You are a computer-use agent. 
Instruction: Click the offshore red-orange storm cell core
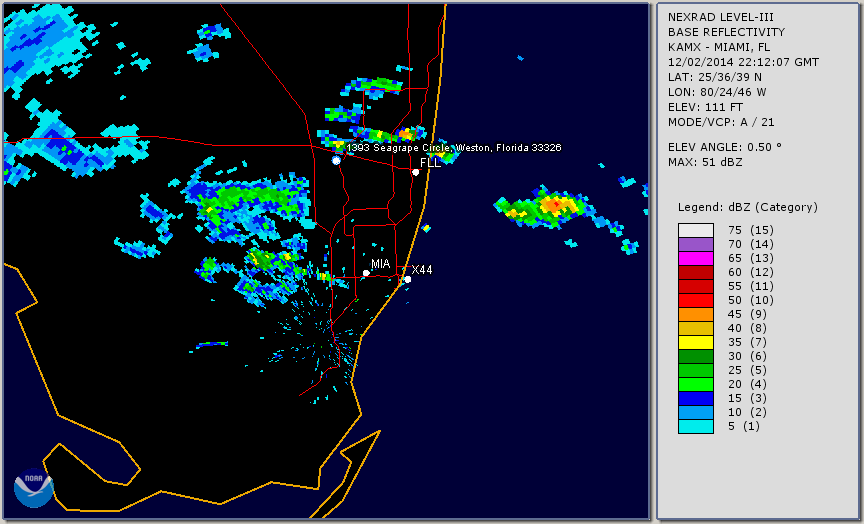point(554,205)
